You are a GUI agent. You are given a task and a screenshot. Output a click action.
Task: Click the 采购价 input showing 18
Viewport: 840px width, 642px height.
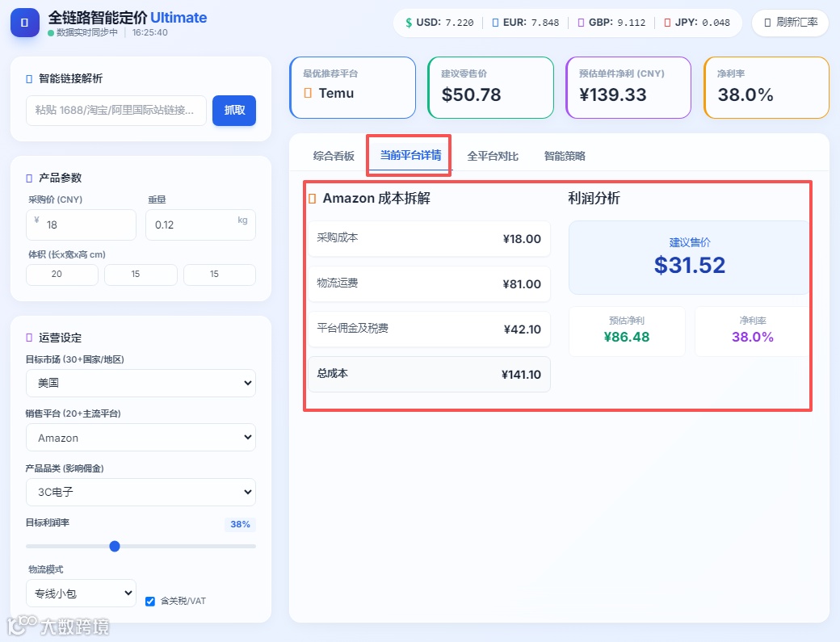tap(81, 224)
